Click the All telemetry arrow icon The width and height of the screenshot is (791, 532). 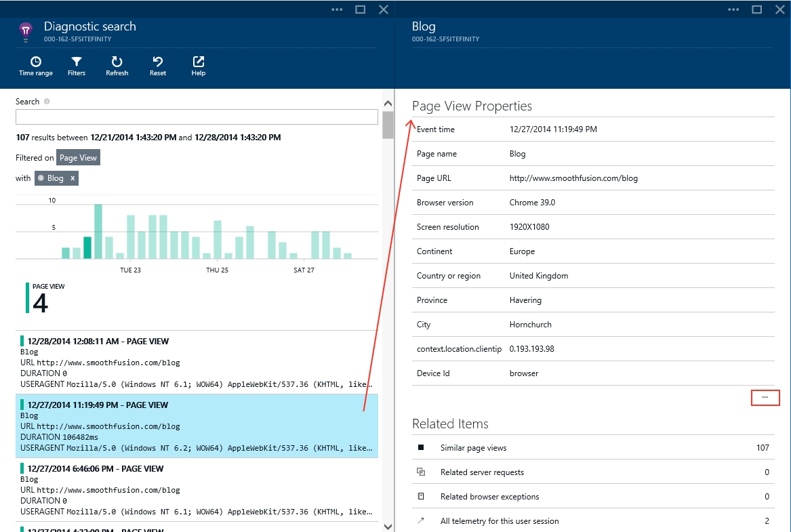click(x=421, y=520)
